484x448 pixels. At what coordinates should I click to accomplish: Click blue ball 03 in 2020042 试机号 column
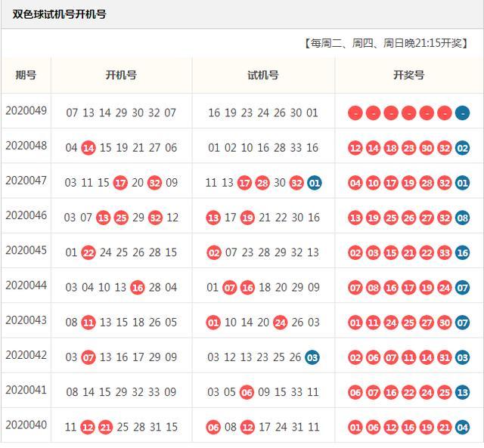click(x=312, y=357)
